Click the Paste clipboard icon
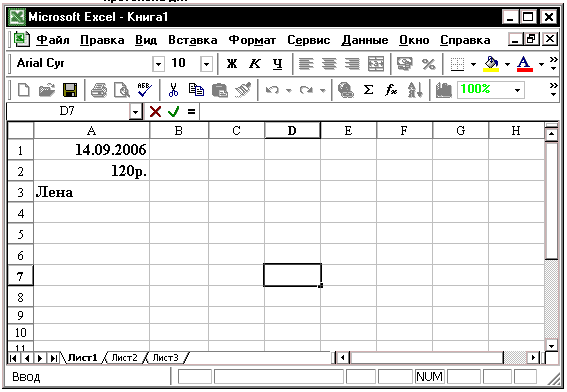567x392 pixels. point(219,90)
